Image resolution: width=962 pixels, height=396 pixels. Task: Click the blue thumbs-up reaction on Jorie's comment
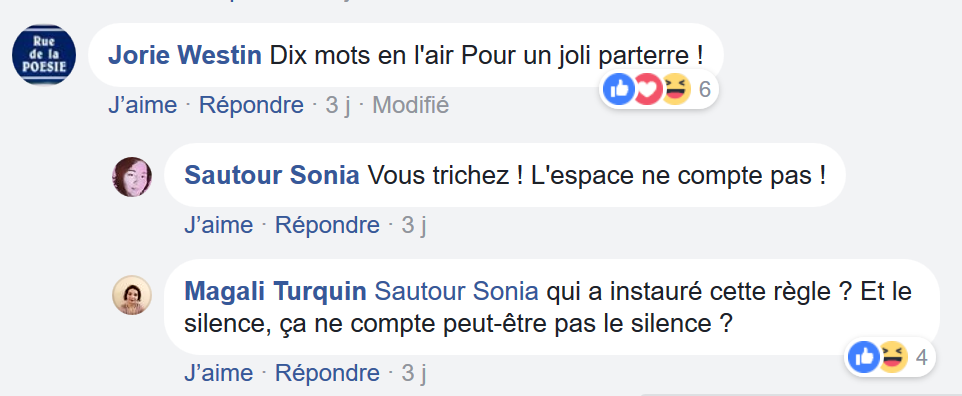[x=618, y=90]
